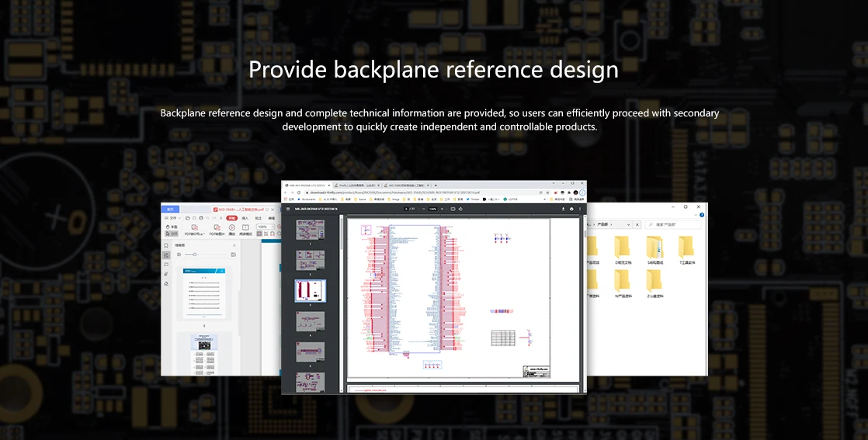Click the red highlighted Start tab in WPS
868x440 pixels.
(x=232, y=219)
